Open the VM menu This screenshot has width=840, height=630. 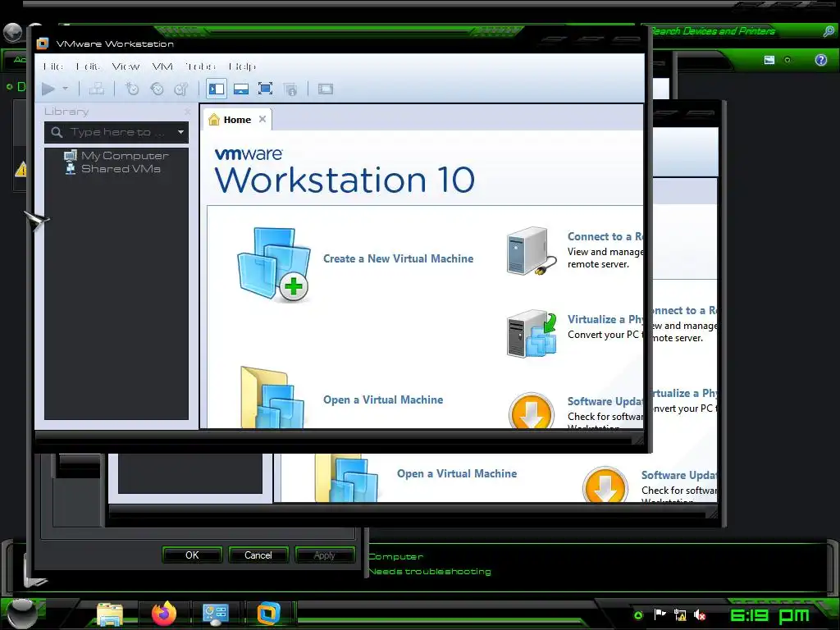[x=162, y=66]
